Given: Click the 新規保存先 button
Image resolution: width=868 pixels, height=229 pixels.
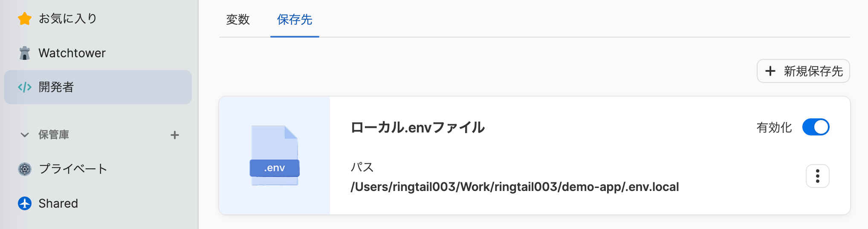Looking at the screenshot, I should (x=803, y=71).
